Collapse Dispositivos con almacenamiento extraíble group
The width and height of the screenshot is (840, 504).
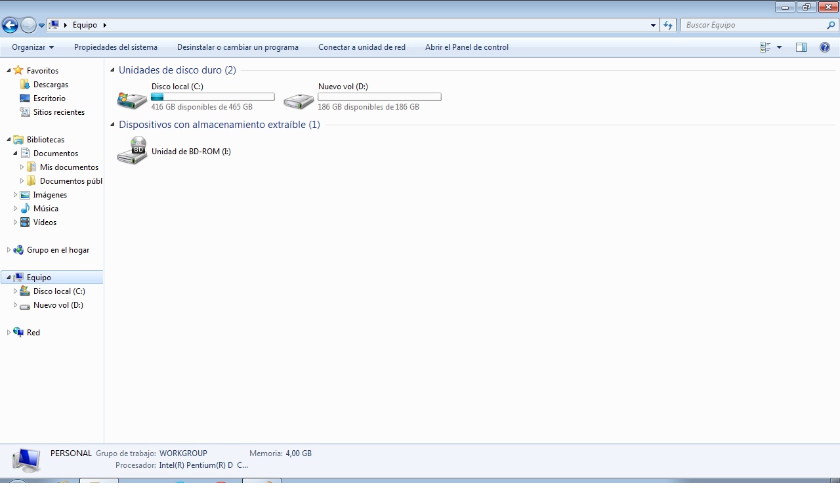point(113,125)
